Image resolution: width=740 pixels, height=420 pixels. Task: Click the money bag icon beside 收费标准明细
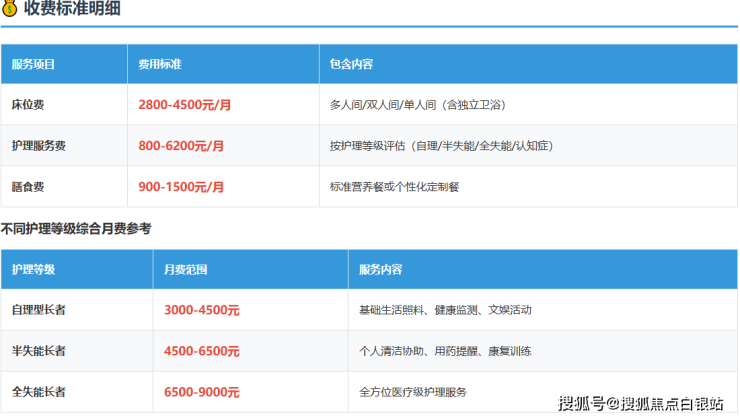click(x=9, y=8)
